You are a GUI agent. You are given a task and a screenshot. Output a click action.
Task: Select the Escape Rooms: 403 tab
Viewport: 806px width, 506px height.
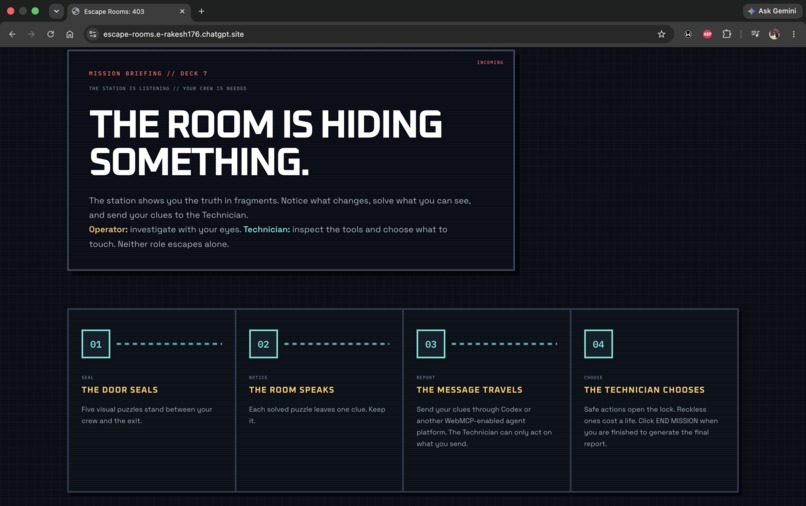coord(129,11)
